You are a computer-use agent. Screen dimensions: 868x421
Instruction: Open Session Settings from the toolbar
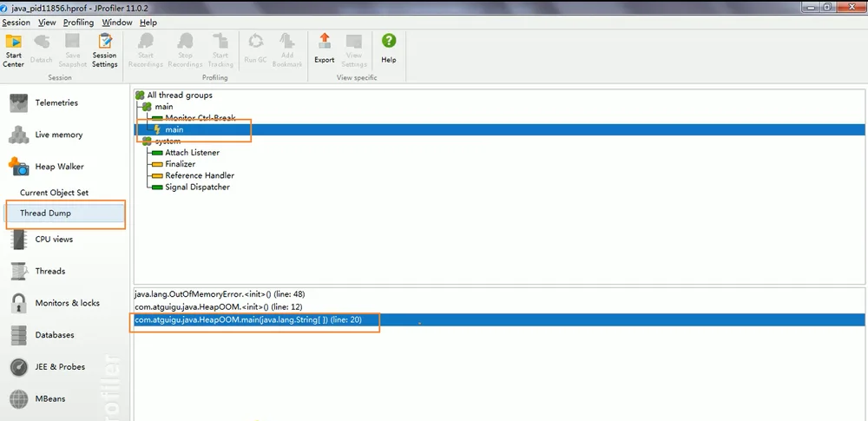pos(105,51)
